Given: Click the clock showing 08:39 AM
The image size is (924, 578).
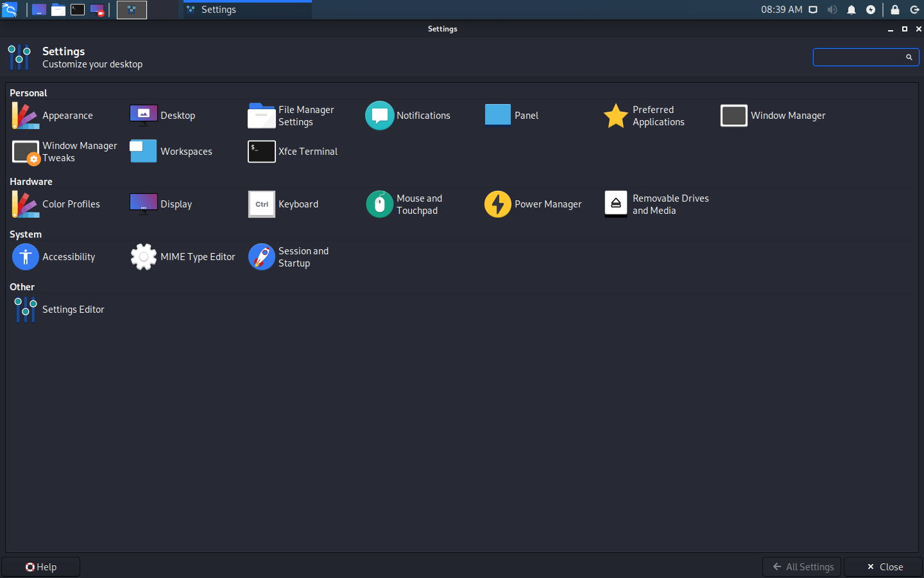Looking at the screenshot, I should [x=782, y=10].
